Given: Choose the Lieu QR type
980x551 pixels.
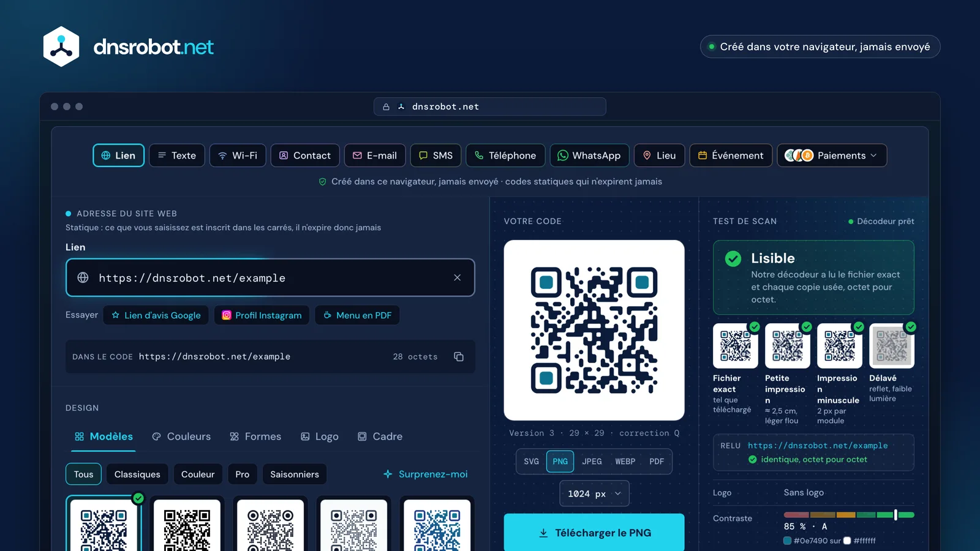Looking at the screenshot, I should point(659,156).
